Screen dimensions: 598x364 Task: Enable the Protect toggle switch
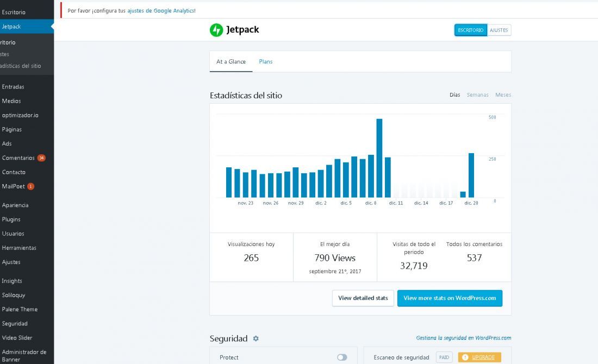click(x=342, y=357)
